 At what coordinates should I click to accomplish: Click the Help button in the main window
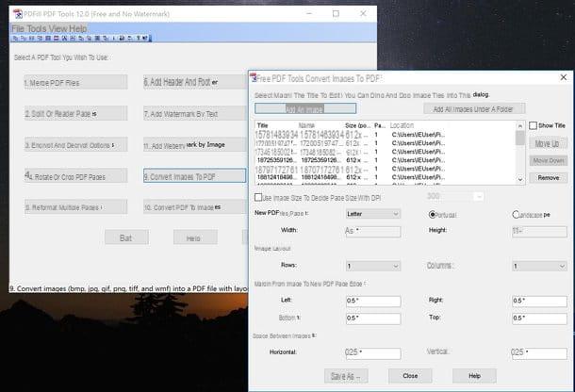click(x=195, y=237)
